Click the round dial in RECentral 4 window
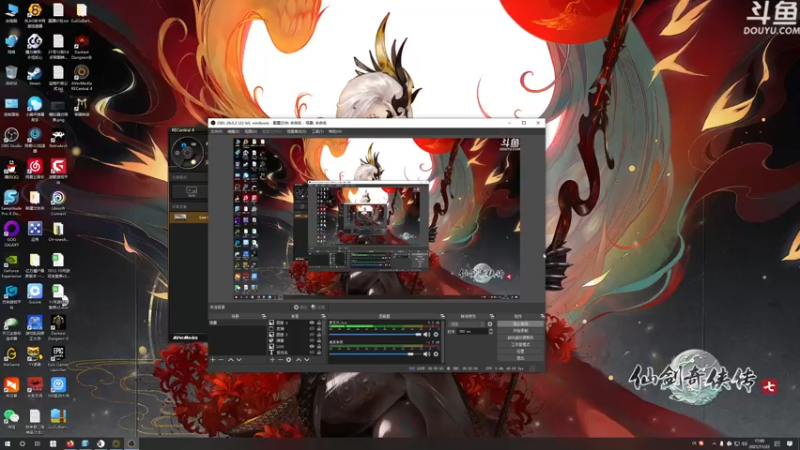 (x=187, y=152)
